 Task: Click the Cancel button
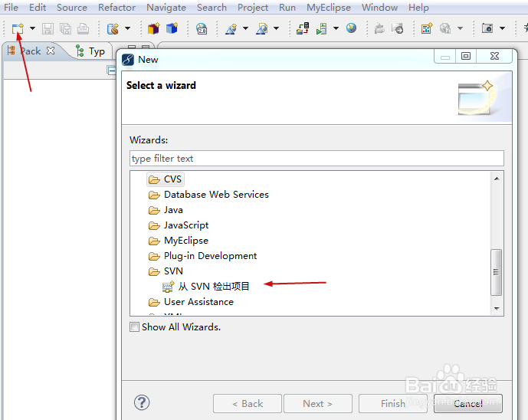point(468,403)
